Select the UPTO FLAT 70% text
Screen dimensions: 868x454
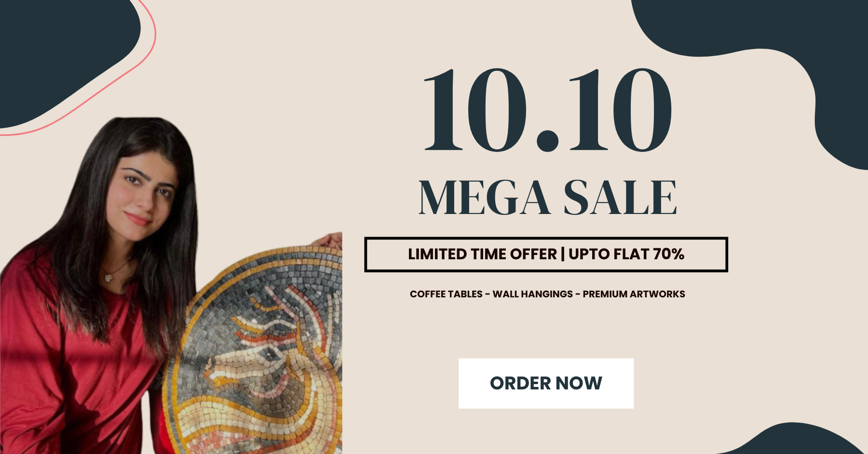(x=626, y=254)
